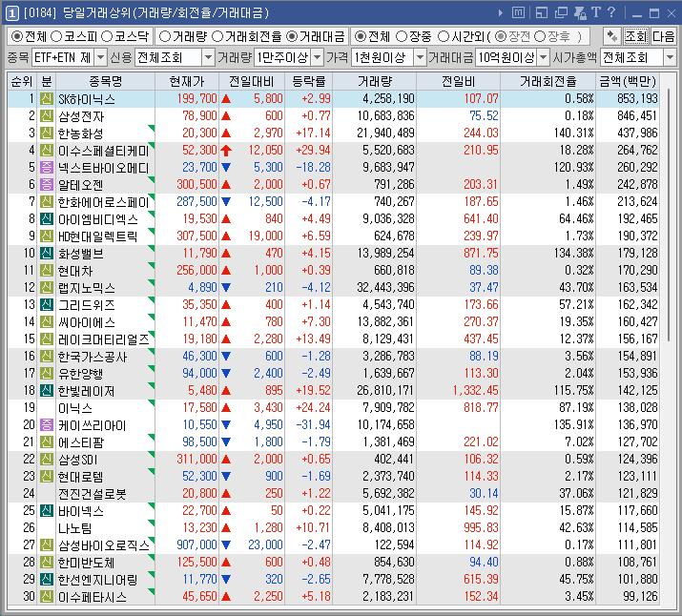The height and width of the screenshot is (616, 682).
Task: Click the screen number '1' icon in title bar
Action: [12, 13]
